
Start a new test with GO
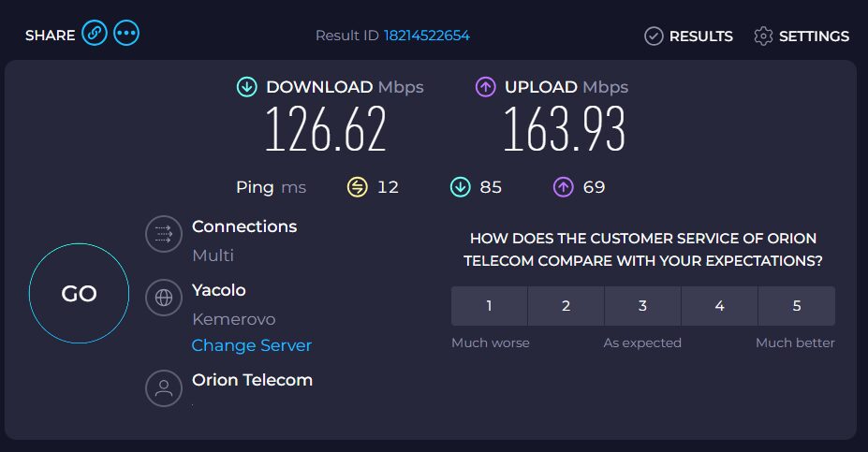coord(80,293)
